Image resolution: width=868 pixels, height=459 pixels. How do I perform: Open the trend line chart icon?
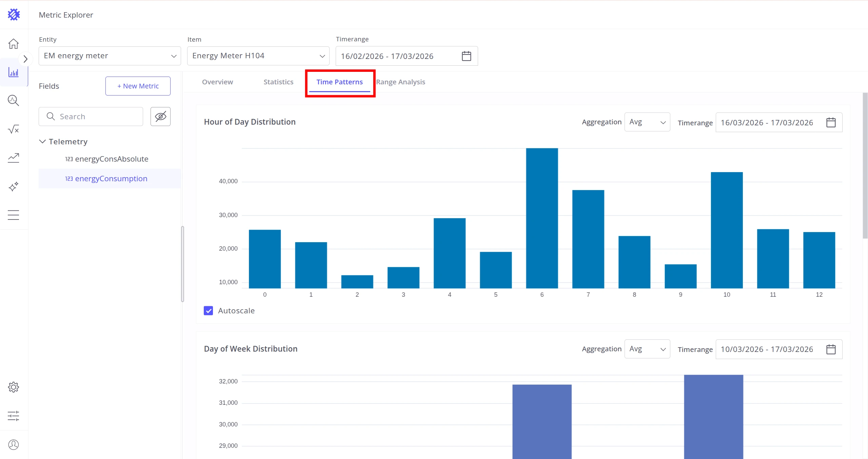14,158
